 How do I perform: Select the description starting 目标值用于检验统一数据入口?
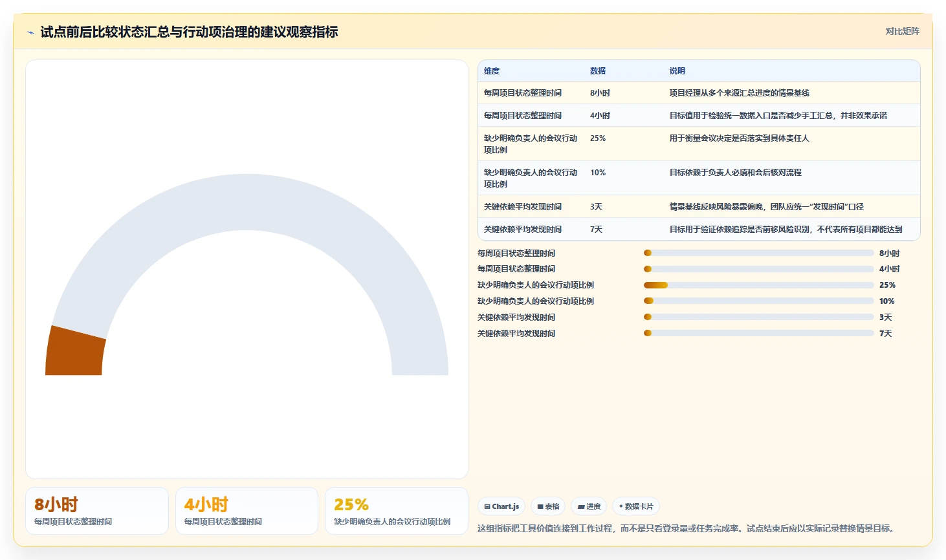[778, 116]
